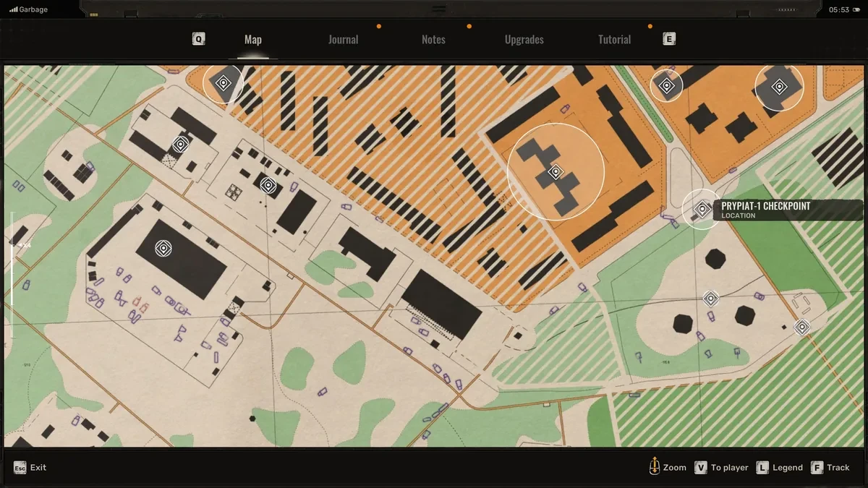Viewport: 868px width, 488px height.
Task: Click the To player label
Action: coord(730,468)
